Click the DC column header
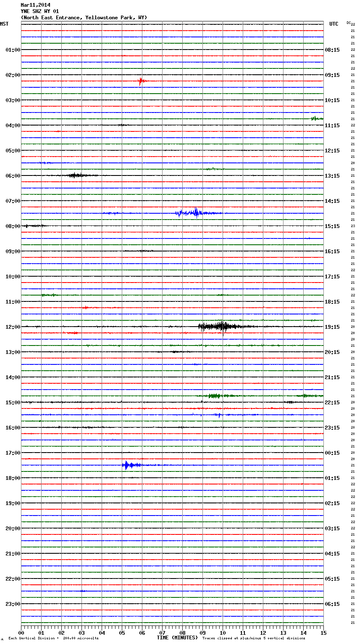 [x=349, y=23]
